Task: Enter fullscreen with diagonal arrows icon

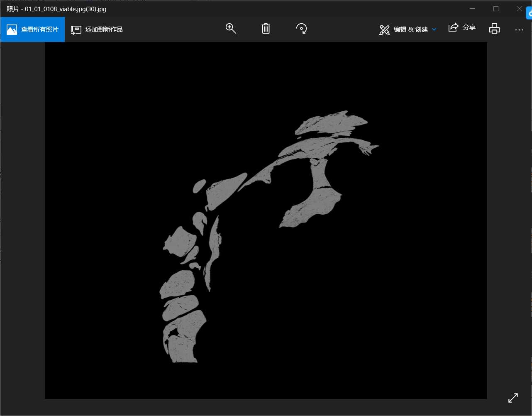Action: click(x=513, y=398)
